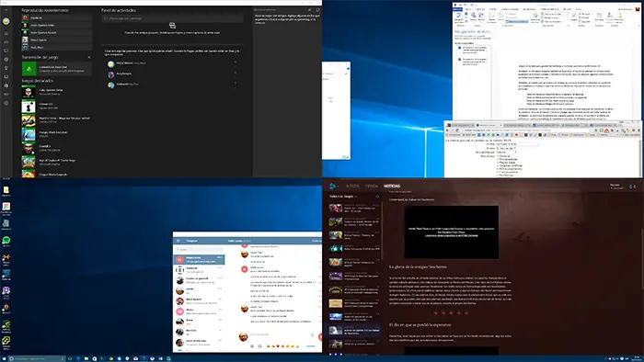The image size is (644, 362).
Task: Open My games icon in Xbox sidebar
Action: point(6,42)
